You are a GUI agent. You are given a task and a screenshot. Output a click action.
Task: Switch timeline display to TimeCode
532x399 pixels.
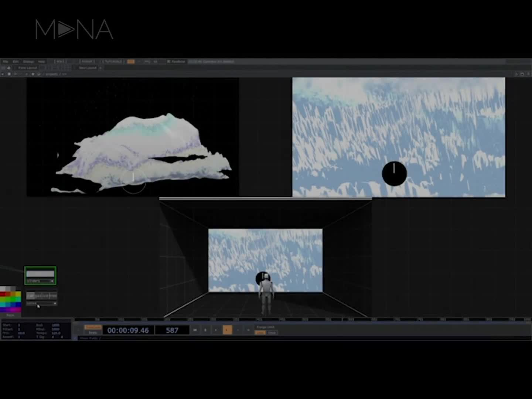pyautogui.click(x=93, y=327)
